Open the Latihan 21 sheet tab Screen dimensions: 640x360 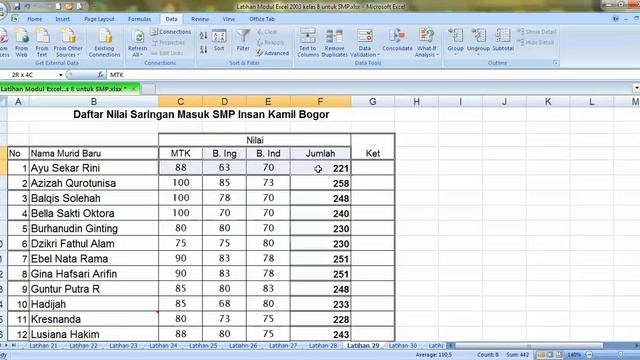(x=44, y=345)
